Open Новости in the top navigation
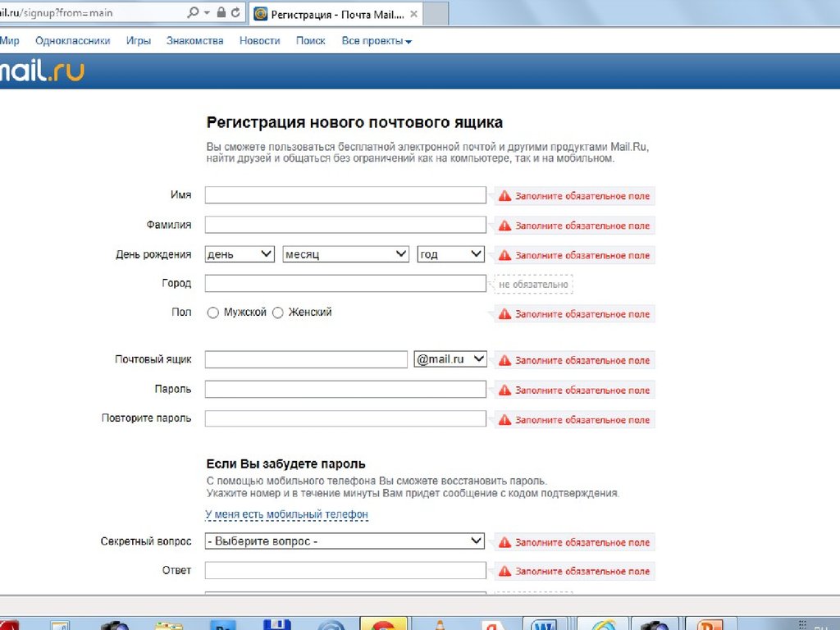The height and width of the screenshot is (630, 840). click(x=259, y=41)
